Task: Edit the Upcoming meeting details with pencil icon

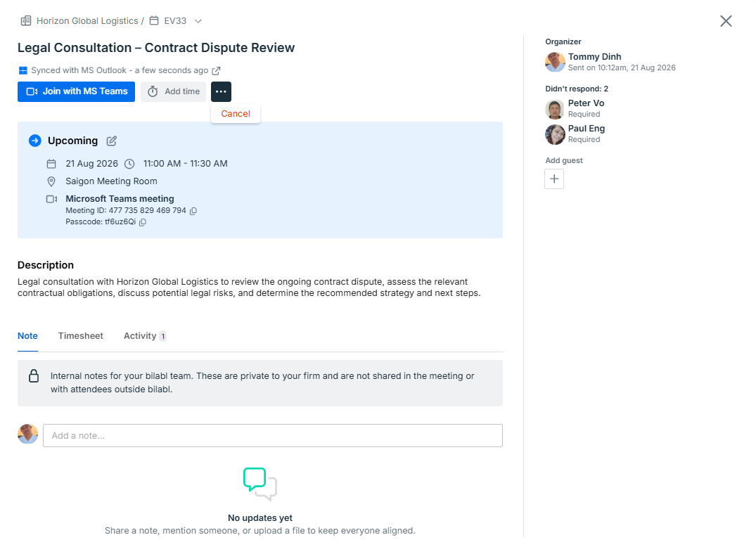Action: coord(111,141)
